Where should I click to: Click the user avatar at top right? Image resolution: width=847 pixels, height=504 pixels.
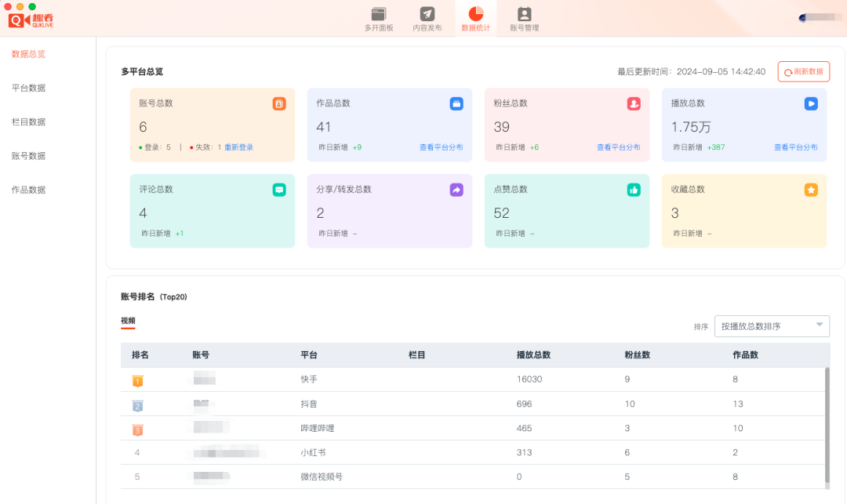point(803,17)
